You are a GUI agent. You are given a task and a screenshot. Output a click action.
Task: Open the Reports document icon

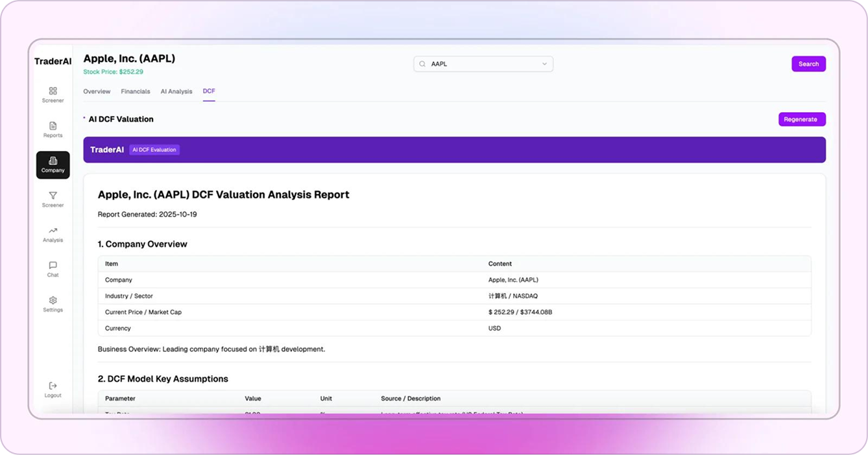pos(53,126)
